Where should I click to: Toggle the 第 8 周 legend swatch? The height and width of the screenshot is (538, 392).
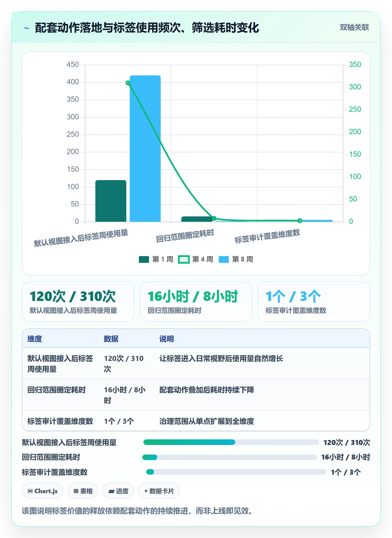[224, 259]
